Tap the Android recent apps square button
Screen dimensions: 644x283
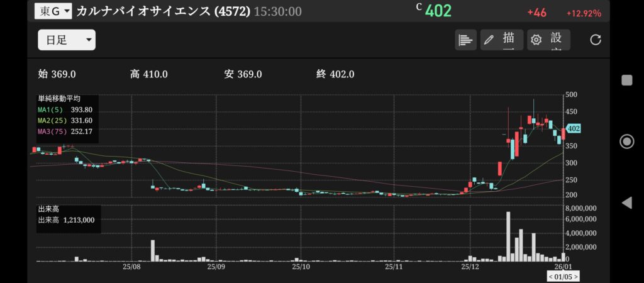coord(626,80)
